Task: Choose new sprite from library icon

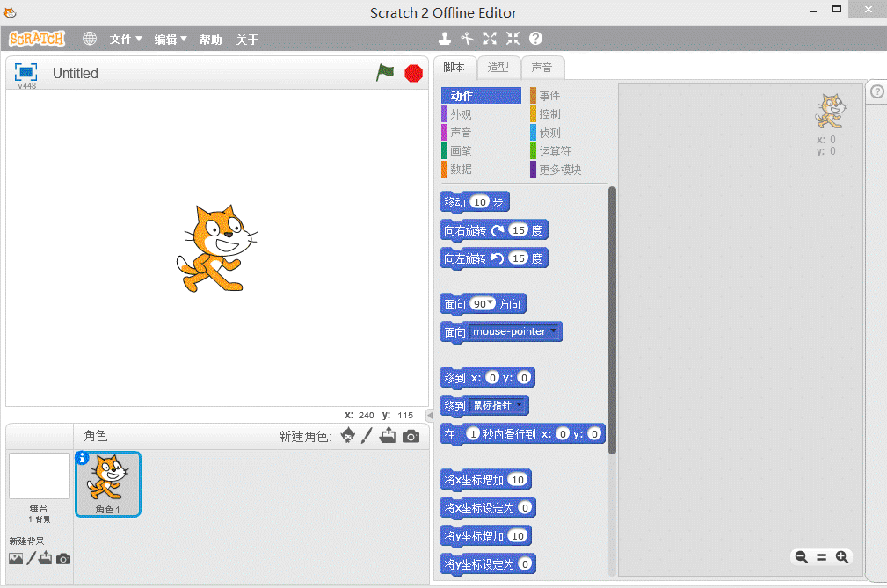Action: coord(348,435)
